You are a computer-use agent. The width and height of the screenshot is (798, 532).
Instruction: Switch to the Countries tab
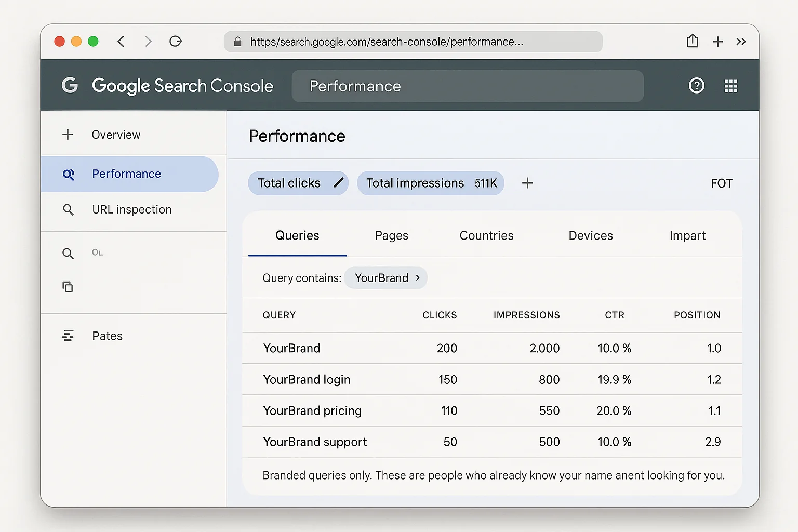point(486,235)
